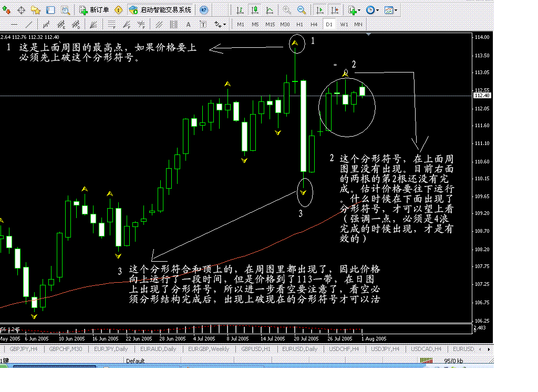Switch chart to candlestick mode
Image resolution: width=538 pixels, height=392 pixels.
coord(255,10)
